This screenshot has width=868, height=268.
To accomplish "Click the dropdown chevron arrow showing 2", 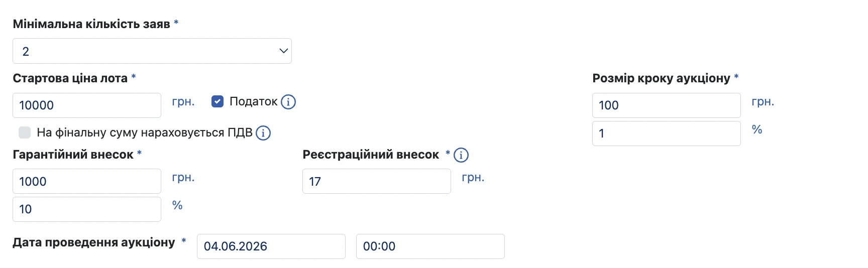I will pyautogui.click(x=283, y=51).
